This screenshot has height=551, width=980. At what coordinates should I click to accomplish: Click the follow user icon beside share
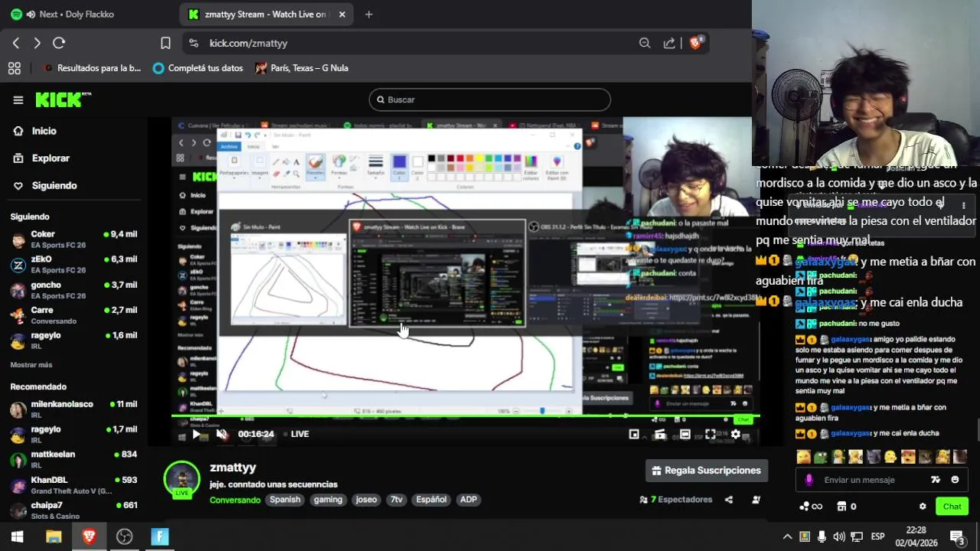pos(756,500)
